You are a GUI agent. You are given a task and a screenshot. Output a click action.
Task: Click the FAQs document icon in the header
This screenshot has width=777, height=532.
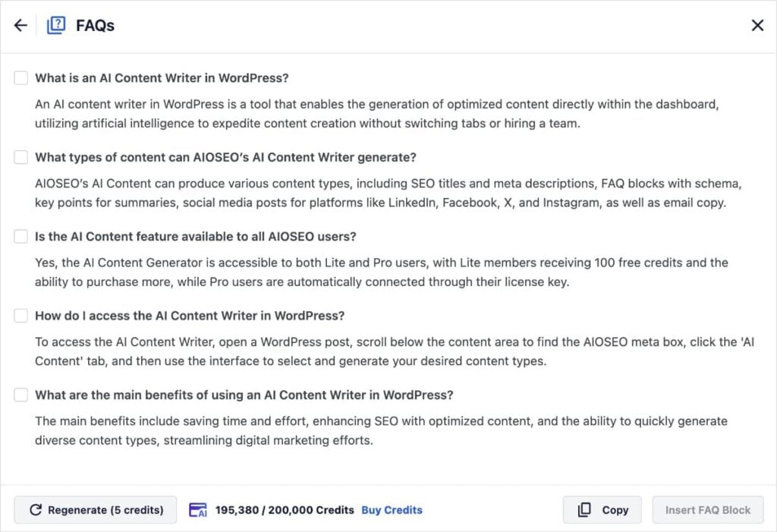pos(56,24)
